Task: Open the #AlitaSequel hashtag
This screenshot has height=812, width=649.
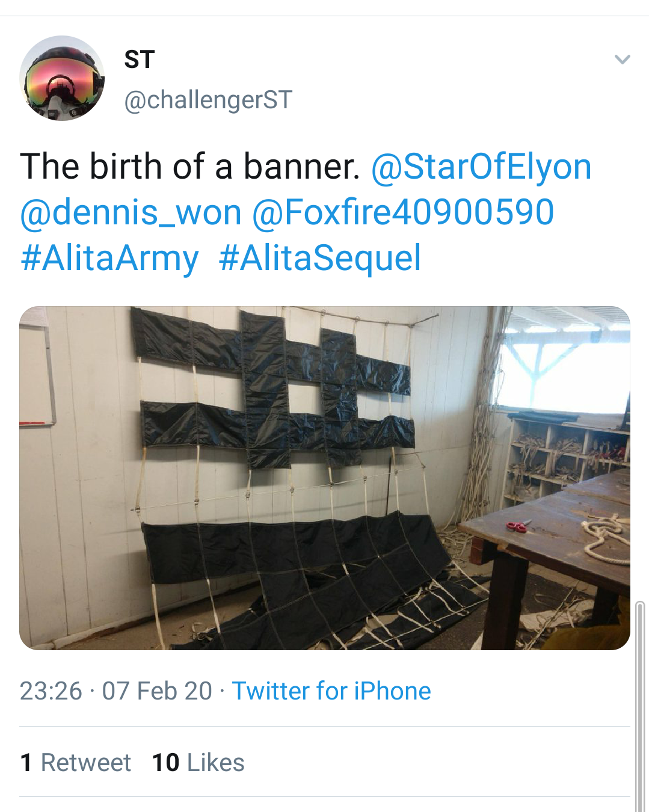Action: [x=320, y=258]
